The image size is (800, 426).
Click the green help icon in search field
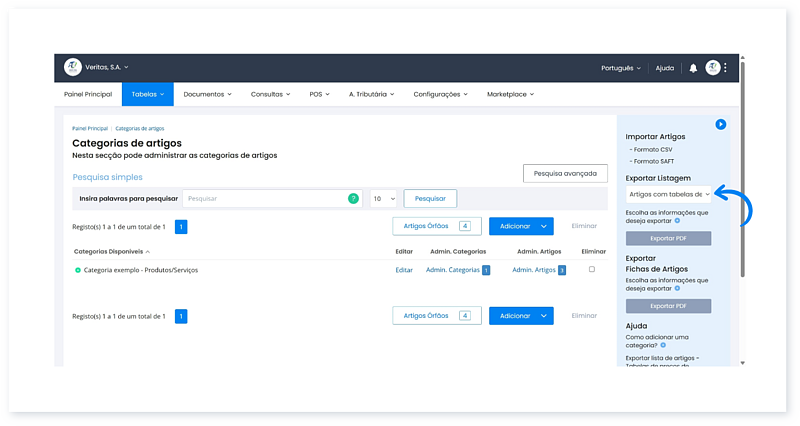click(x=353, y=199)
